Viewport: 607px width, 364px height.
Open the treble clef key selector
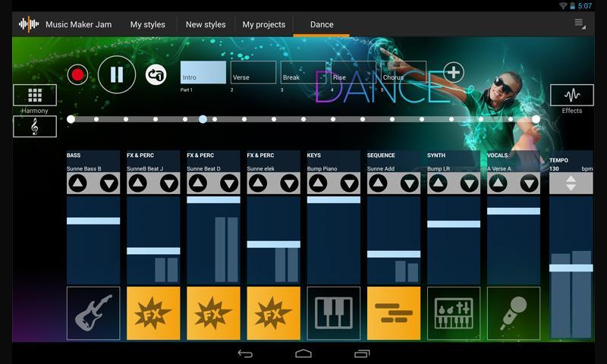35,127
